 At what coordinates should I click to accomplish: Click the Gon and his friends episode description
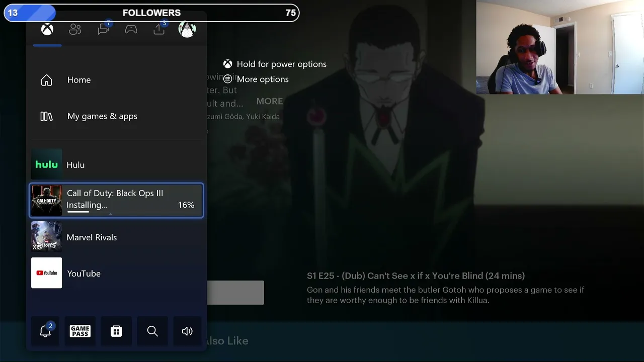[446, 295]
